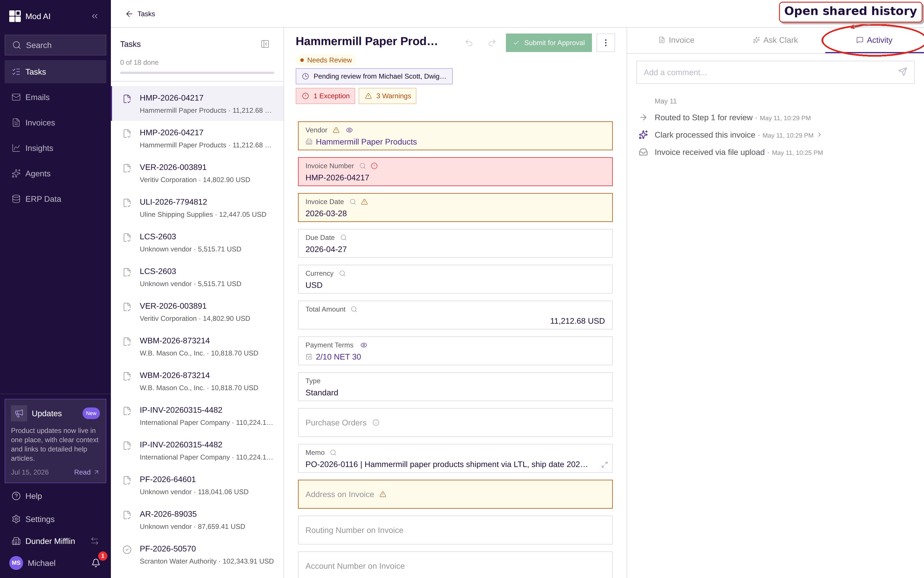Image resolution: width=924 pixels, height=578 pixels.
Task: Open Insights in the sidebar
Action: point(55,148)
